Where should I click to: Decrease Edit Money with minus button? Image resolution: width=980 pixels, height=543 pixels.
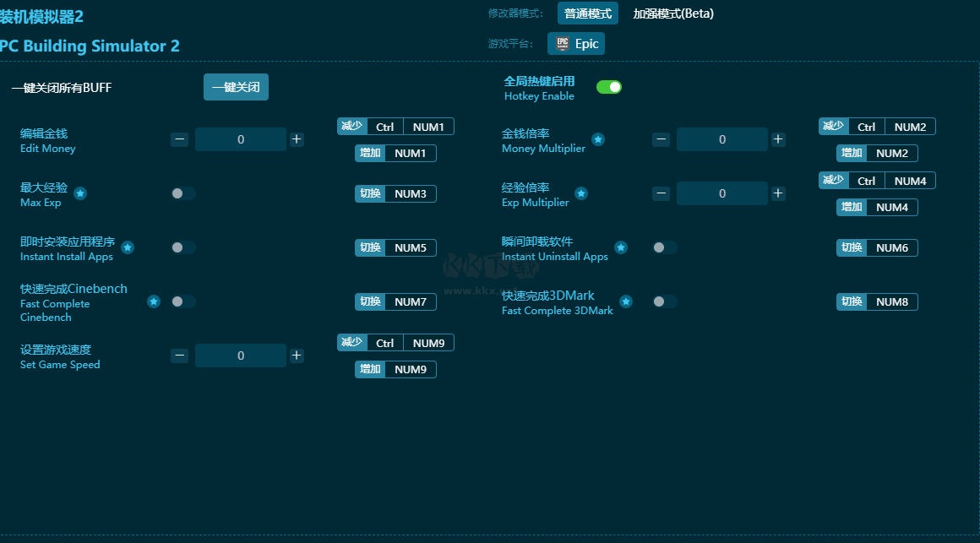click(179, 139)
